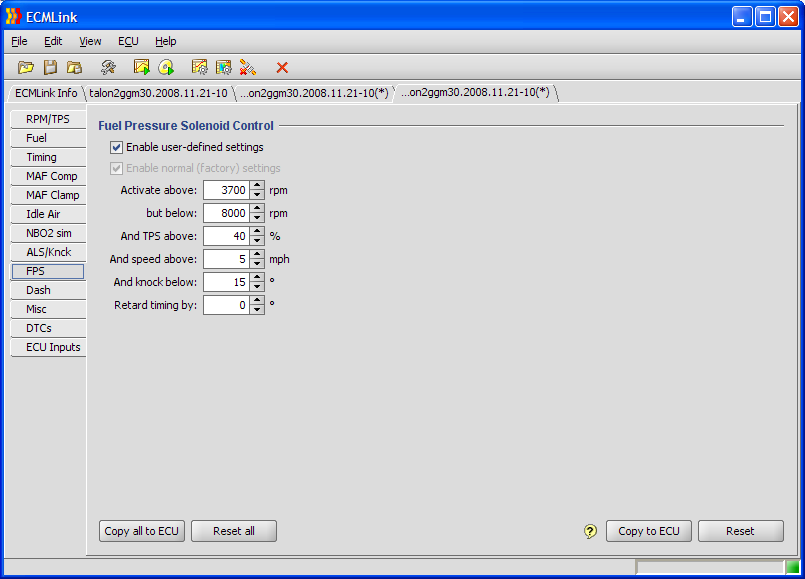
Task: Click the yellow question mark help icon
Action: click(x=590, y=531)
